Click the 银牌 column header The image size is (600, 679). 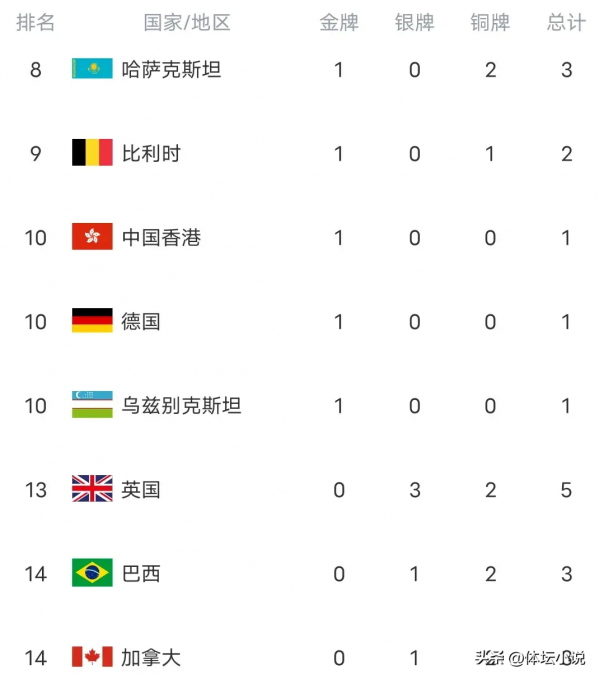[x=414, y=22]
